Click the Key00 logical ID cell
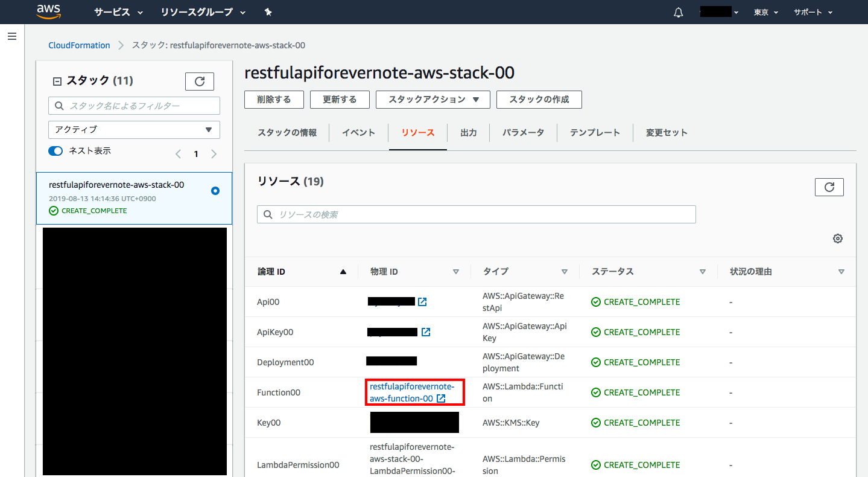 tap(269, 423)
